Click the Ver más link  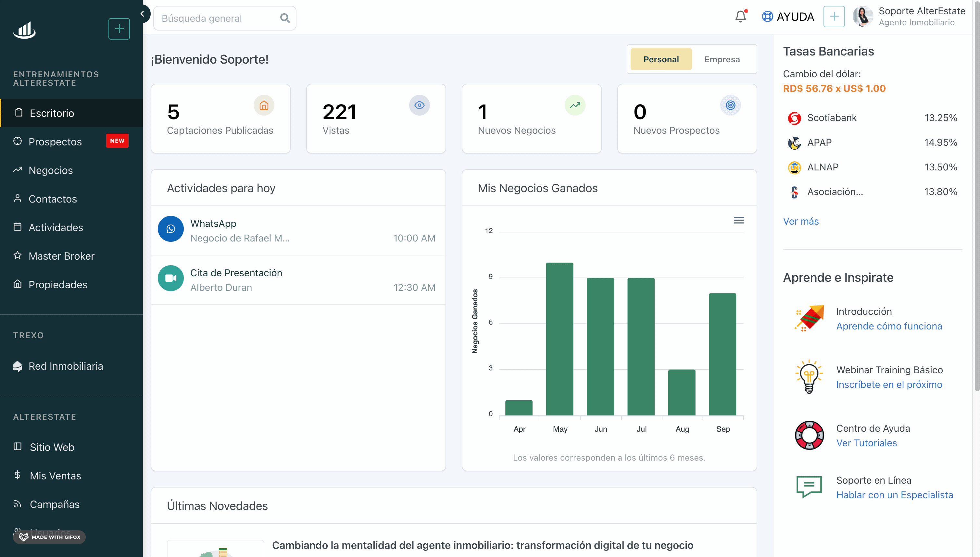(800, 221)
